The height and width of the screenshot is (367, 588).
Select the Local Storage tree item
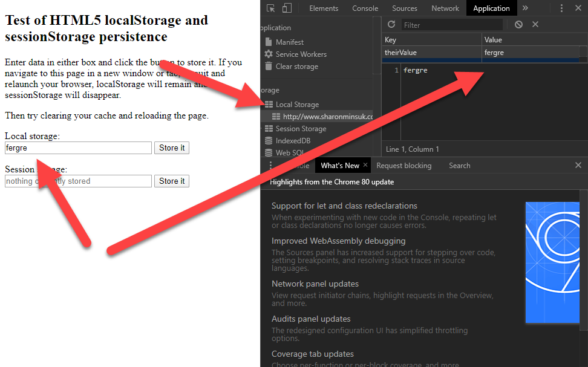[x=298, y=105]
